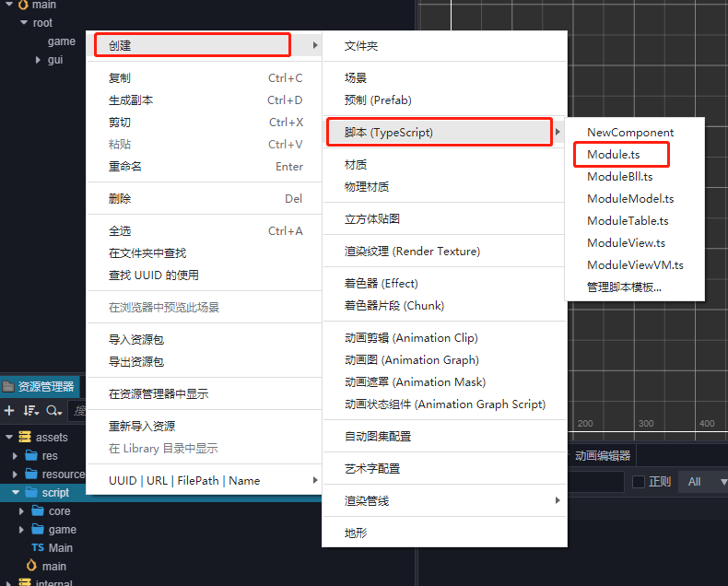The height and width of the screenshot is (586, 728).
Task: Select the main scene flame icon in assets
Action: 31,566
